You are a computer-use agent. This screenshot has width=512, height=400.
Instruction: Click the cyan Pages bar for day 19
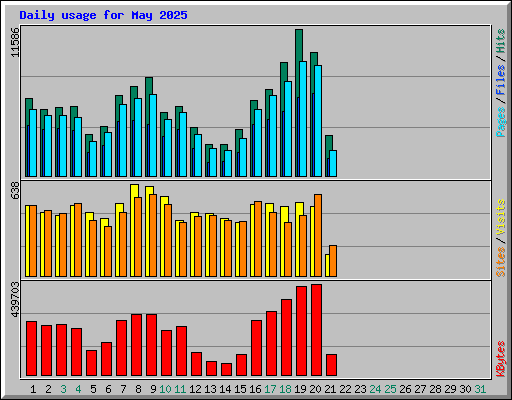pos(303,119)
